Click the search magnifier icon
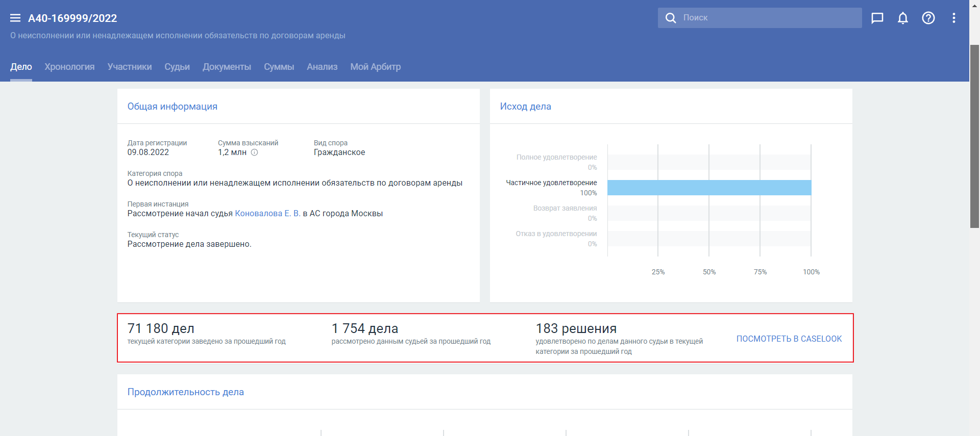 [x=671, y=18]
